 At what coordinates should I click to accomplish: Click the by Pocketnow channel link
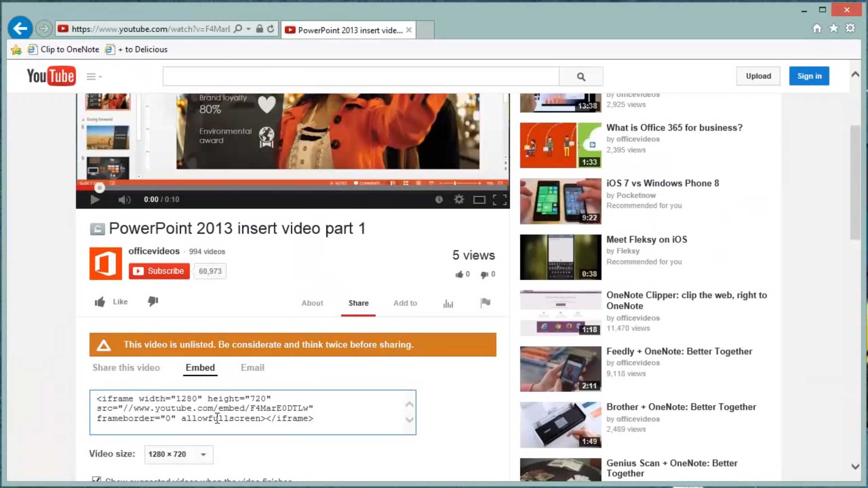pyautogui.click(x=631, y=195)
